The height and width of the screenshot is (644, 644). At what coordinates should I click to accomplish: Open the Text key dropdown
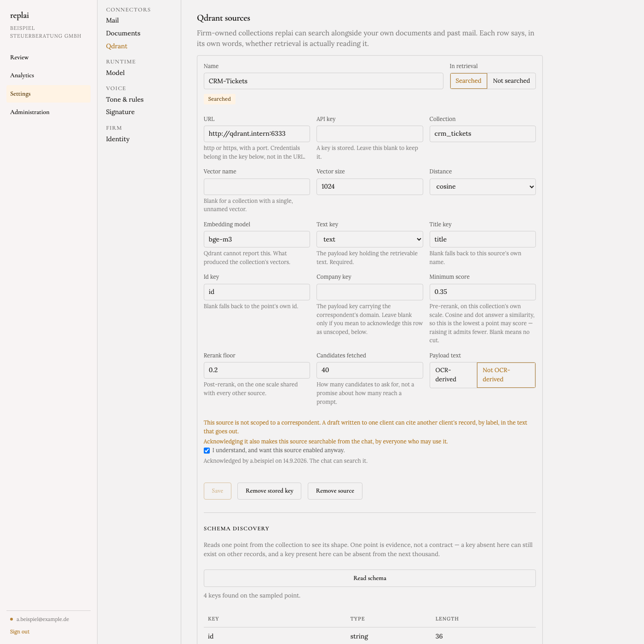pos(370,239)
